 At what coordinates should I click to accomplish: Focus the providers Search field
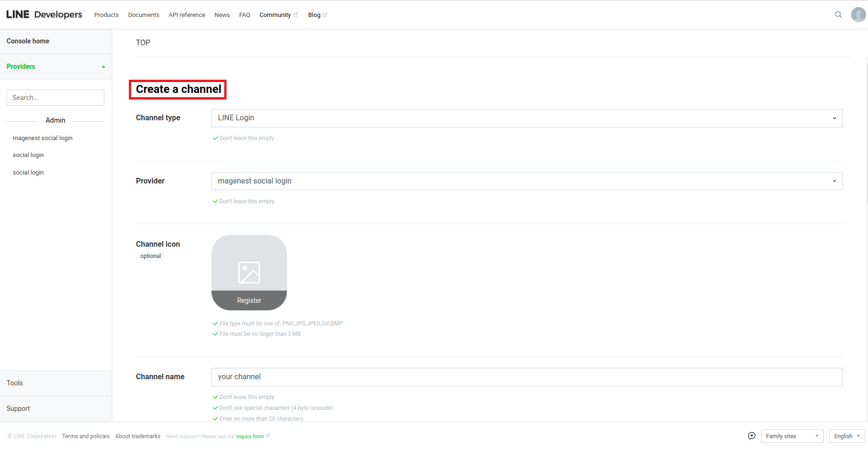pyautogui.click(x=55, y=98)
